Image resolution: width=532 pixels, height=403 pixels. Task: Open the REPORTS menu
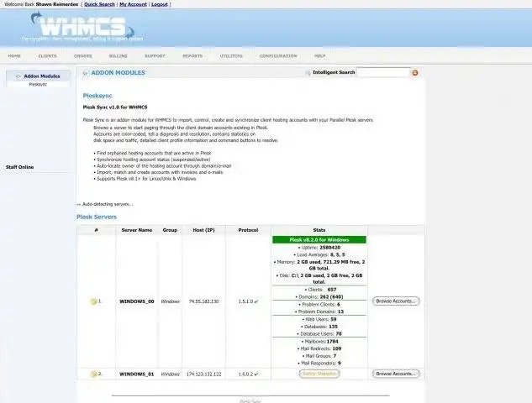click(x=192, y=56)
